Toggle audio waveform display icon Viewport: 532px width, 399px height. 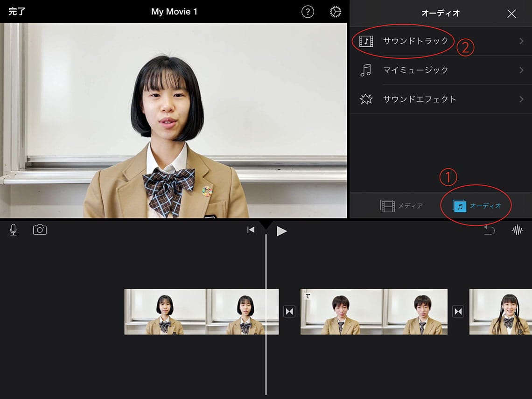pos(517,230)
